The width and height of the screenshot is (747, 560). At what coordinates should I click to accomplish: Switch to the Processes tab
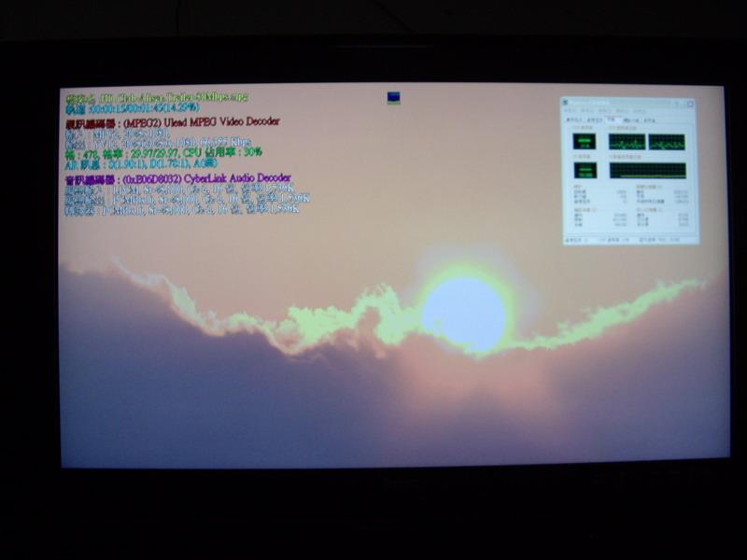[x=592, y=118]
